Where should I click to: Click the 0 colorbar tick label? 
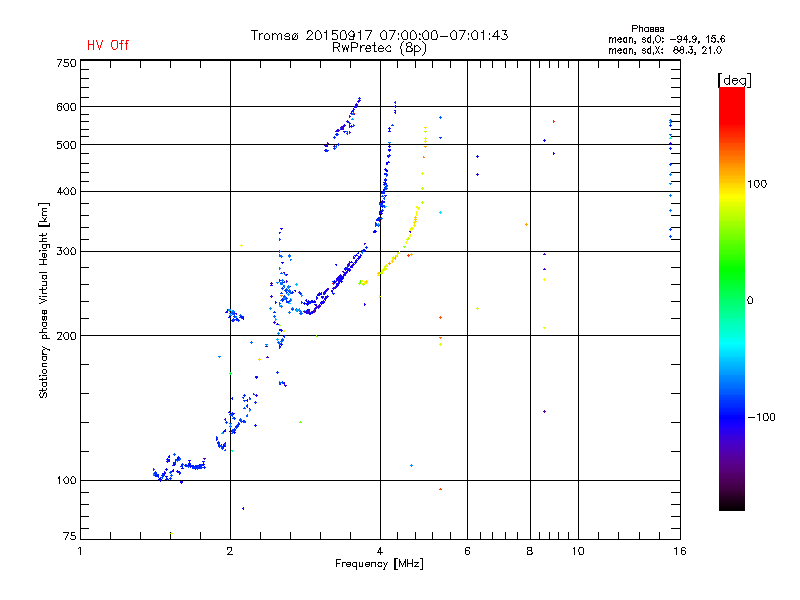pos(750,301)
